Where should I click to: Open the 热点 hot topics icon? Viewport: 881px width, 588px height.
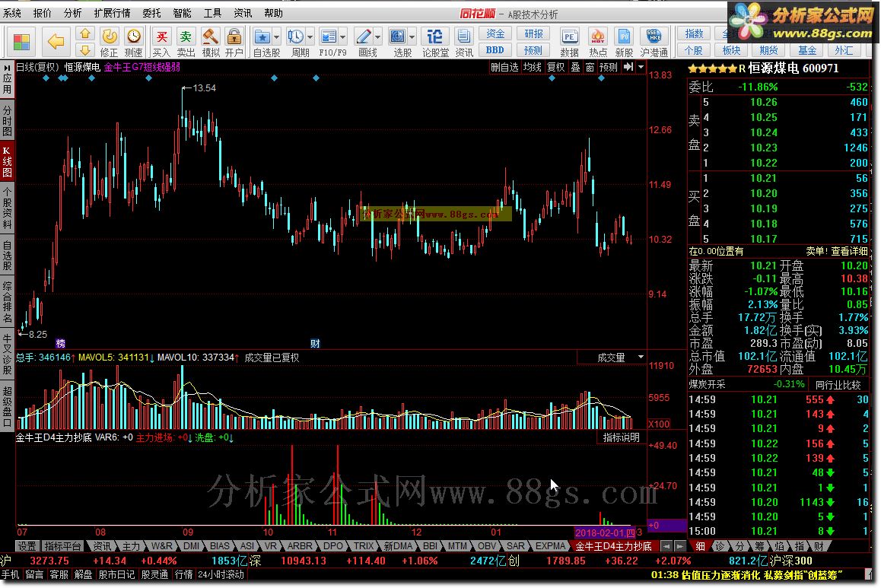597,42
